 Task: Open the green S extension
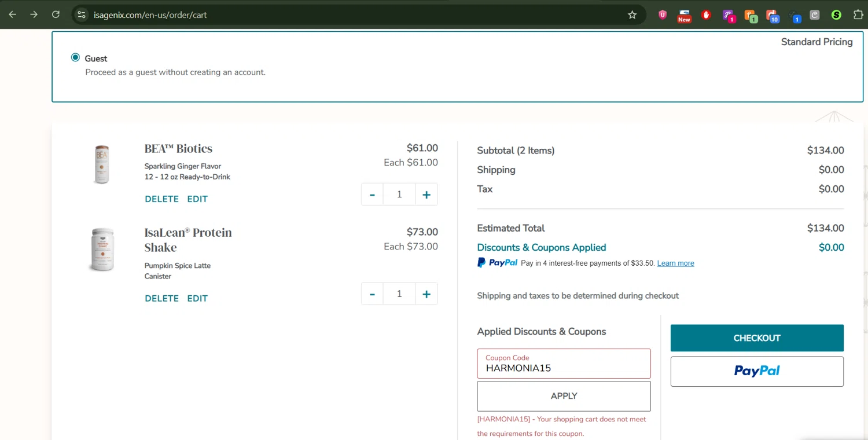[836, 15]
